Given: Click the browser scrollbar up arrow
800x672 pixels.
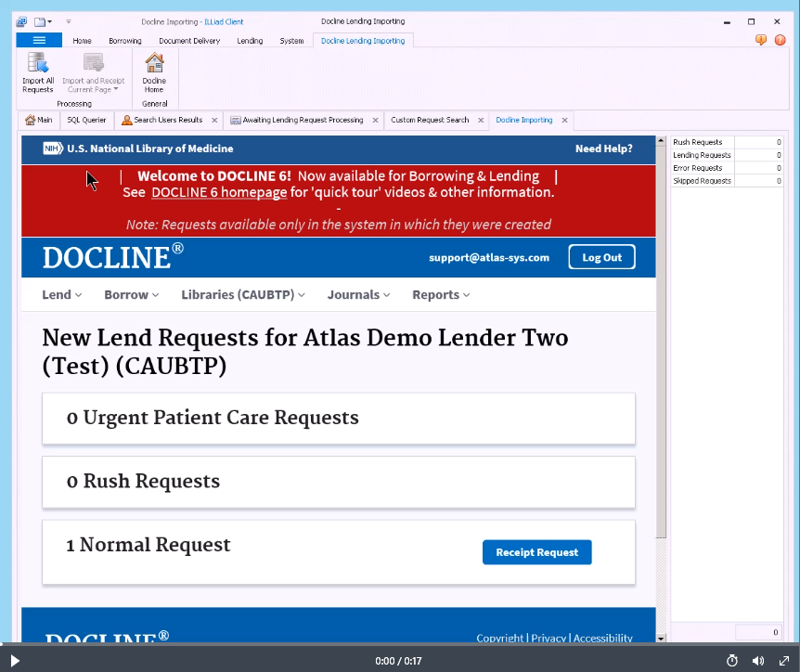Looking at the screenshot, I should (x=661, y=140).
